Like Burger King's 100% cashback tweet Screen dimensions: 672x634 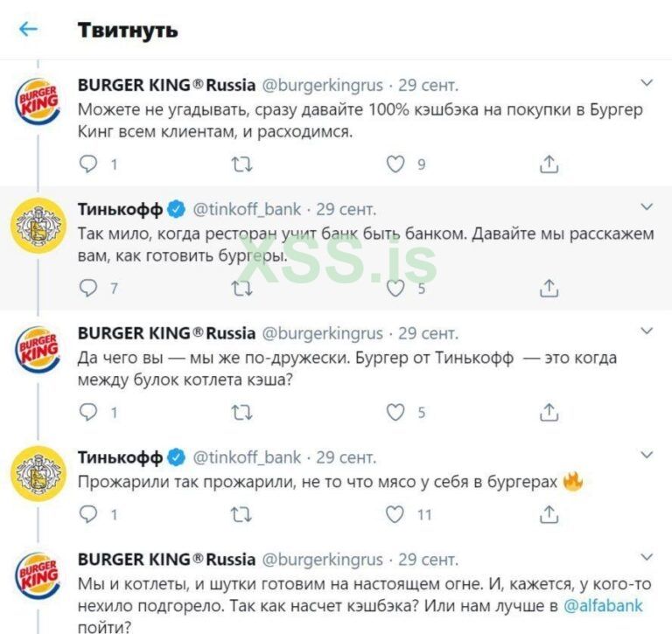(396, 164)
